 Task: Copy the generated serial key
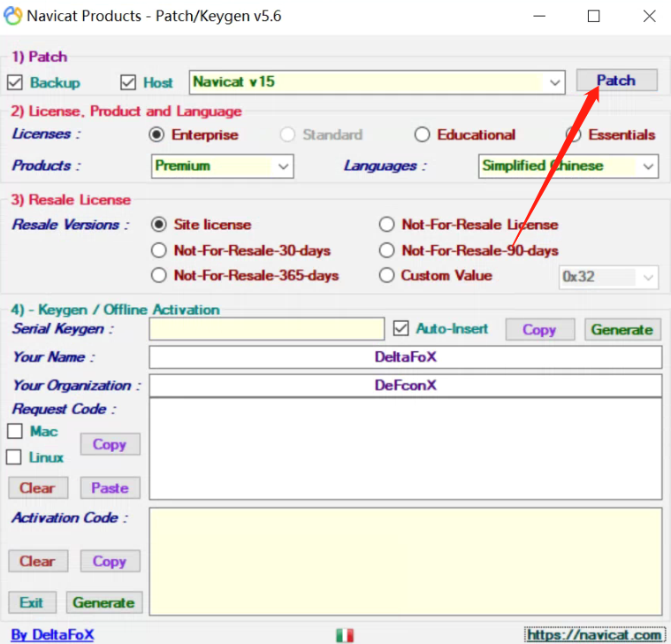coord(539,329)
